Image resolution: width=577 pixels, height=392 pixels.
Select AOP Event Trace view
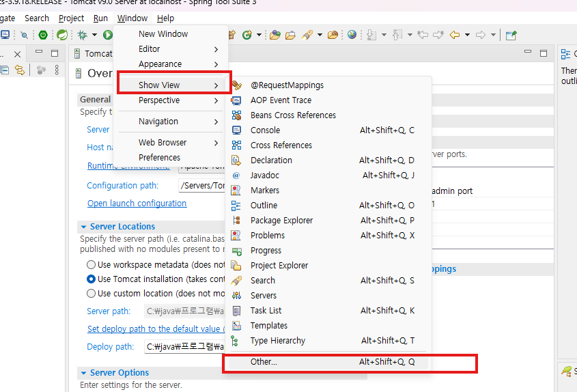click(x=328, y=100)
